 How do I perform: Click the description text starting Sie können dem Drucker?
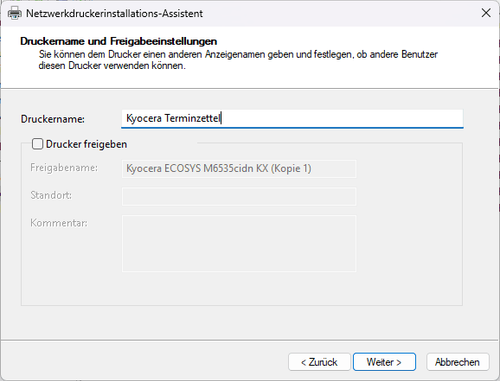point(238,60)
